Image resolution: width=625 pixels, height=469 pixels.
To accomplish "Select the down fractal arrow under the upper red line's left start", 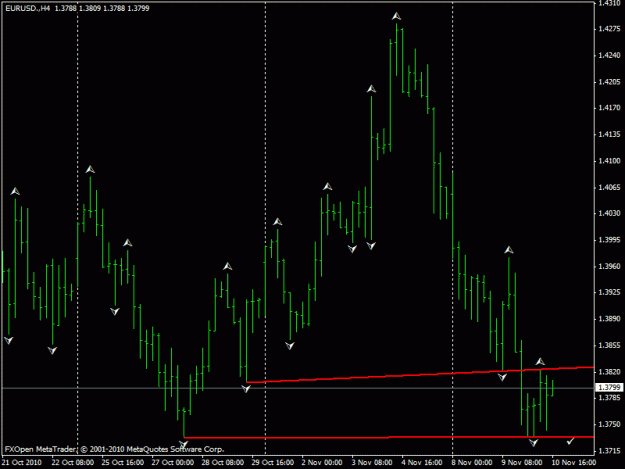I will pos(246,389).
